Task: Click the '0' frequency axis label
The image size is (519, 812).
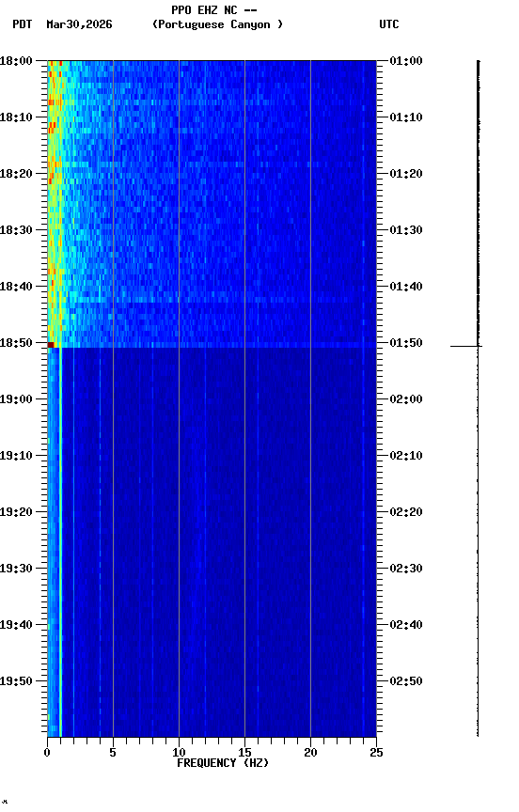Action: tap(47, 753)
